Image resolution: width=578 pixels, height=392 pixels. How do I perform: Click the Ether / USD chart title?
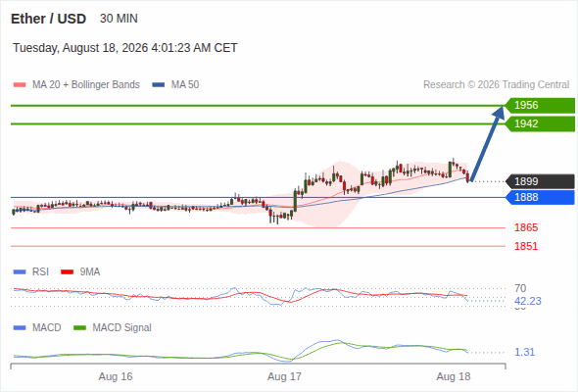(48, 19)
